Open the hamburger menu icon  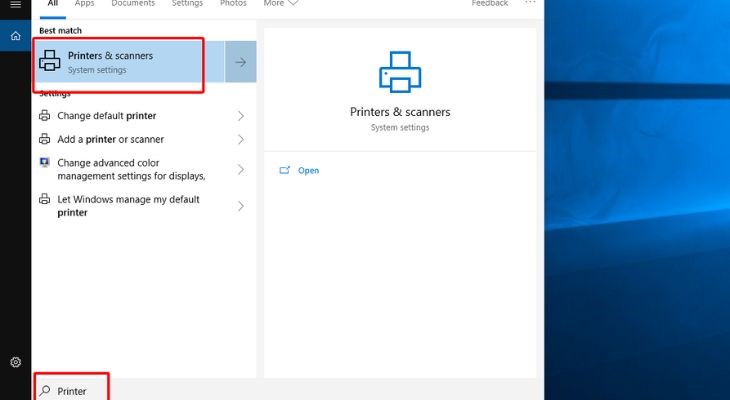pos(15,4)
